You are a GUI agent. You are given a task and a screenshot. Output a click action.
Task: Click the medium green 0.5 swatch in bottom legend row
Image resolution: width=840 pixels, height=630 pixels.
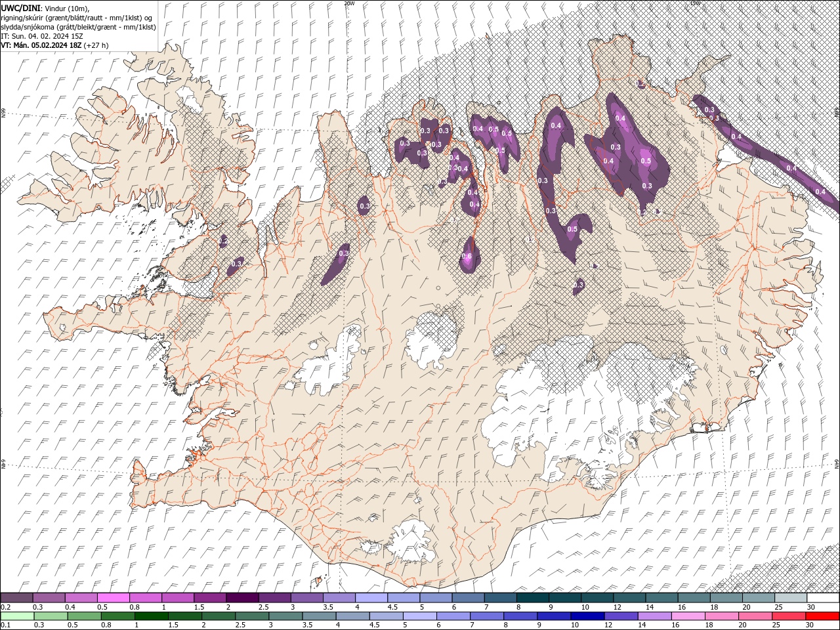click(84, 616)
